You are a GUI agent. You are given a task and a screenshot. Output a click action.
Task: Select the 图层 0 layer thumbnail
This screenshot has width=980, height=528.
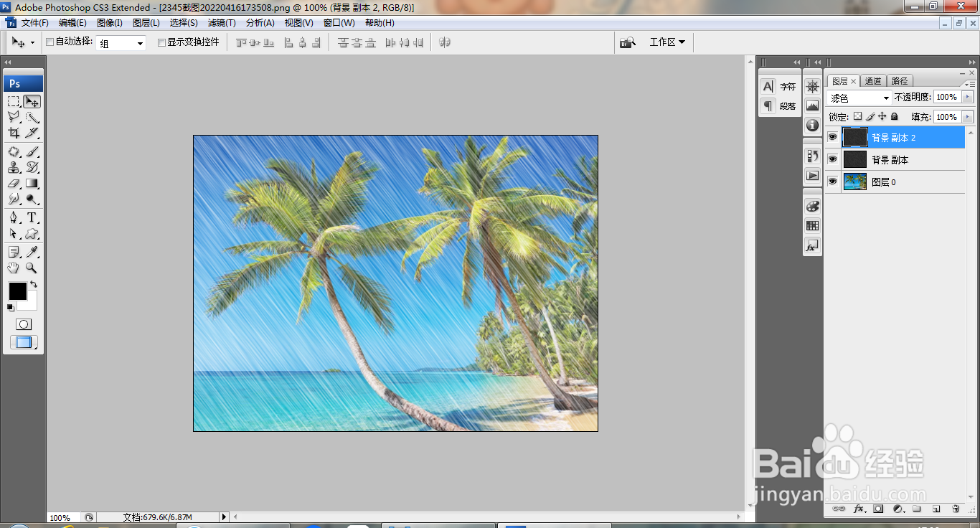[854, 181]
